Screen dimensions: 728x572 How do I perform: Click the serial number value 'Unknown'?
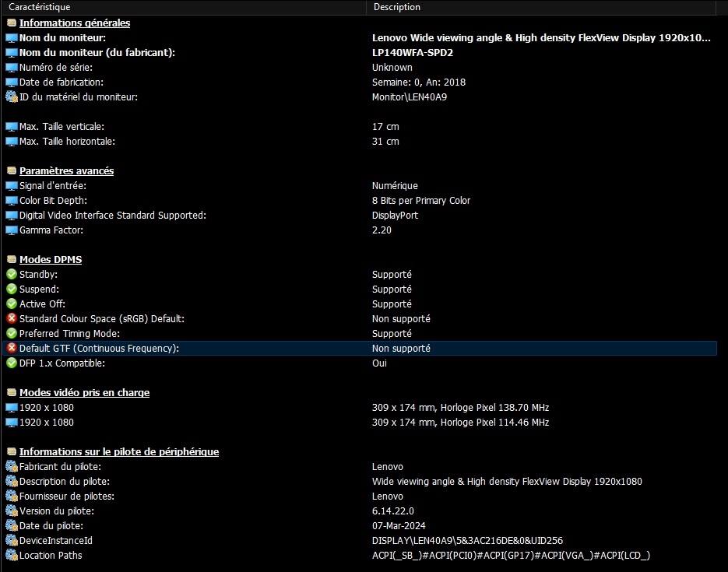click(x=392, y=67)
